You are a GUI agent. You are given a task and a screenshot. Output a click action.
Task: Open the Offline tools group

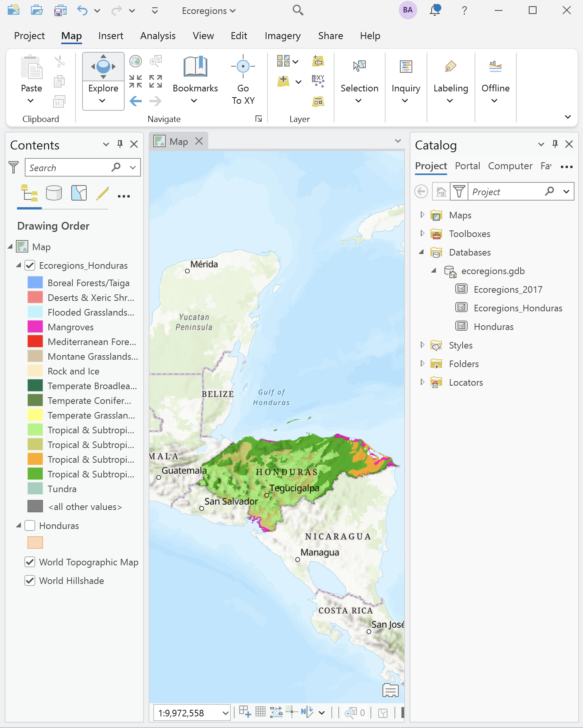pyautogui.click(x=496, y=81)
